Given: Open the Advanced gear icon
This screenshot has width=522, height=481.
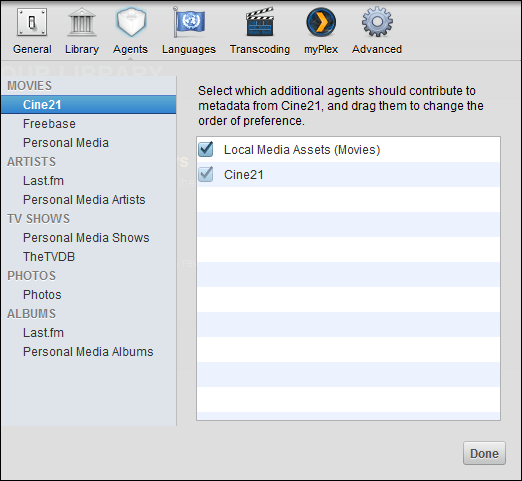Looking at the screenshot, I should point(377,22).
